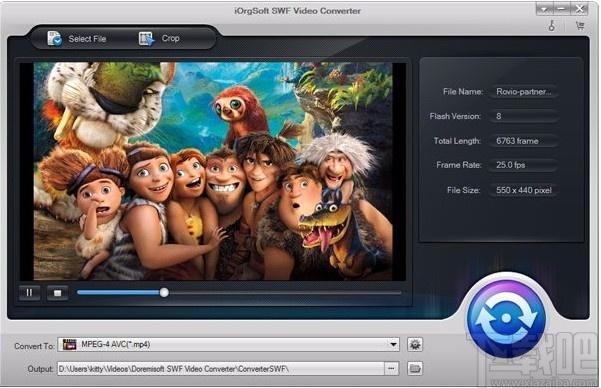Pause the video preview
Image resolution: width=601 pixels, height=388 pixels.
pyautogui.click(x=30, y=293)
